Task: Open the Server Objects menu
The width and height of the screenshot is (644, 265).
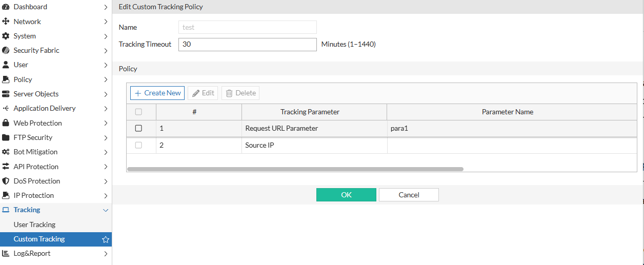Action: click(x=36, y=94)
